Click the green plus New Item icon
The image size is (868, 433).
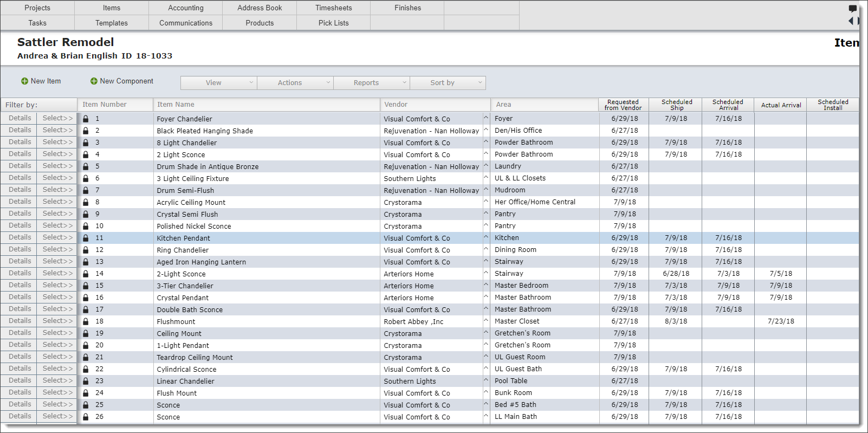(x=24, y=81)
